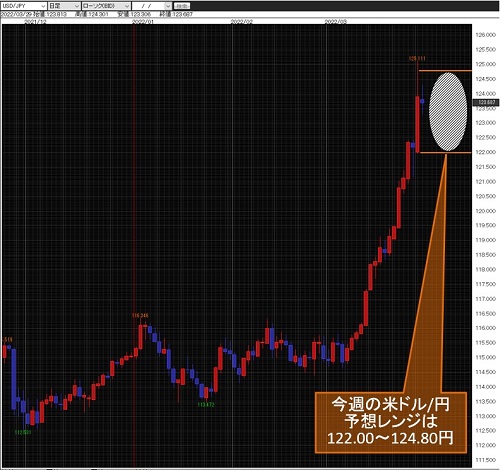Click the 111.500 price axis label
Viewport: 500px width, 470px height.
coord(486,460)
